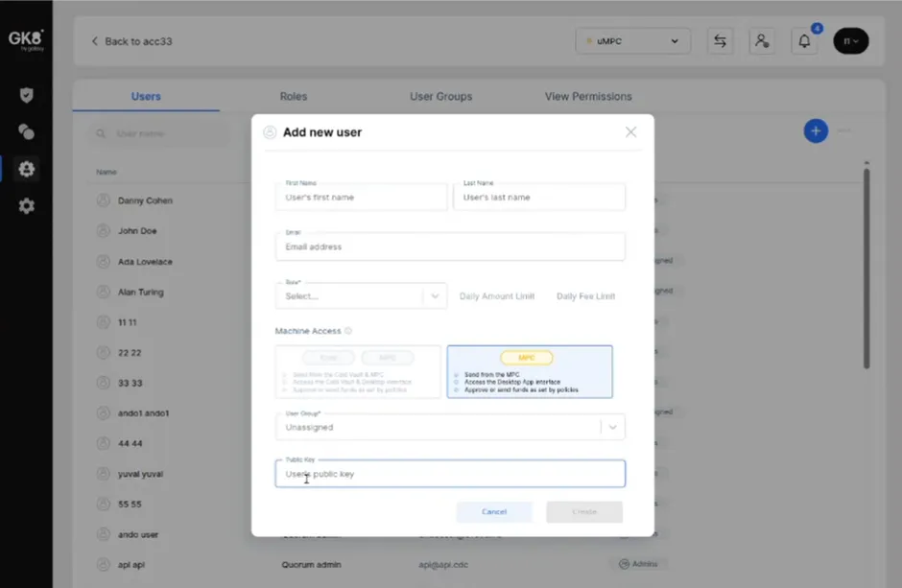Click the Daily Fee Limit field
Screen dimensions: 902x588
(x=585, y=296)
